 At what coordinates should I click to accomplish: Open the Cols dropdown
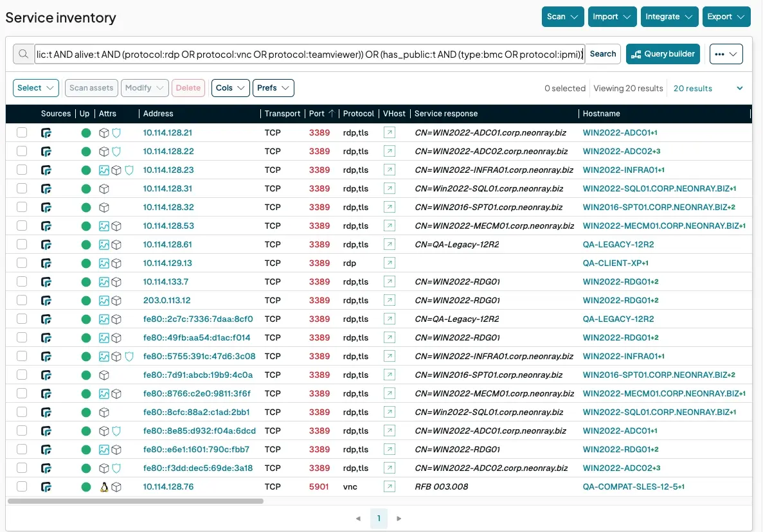tap(230, 88)
